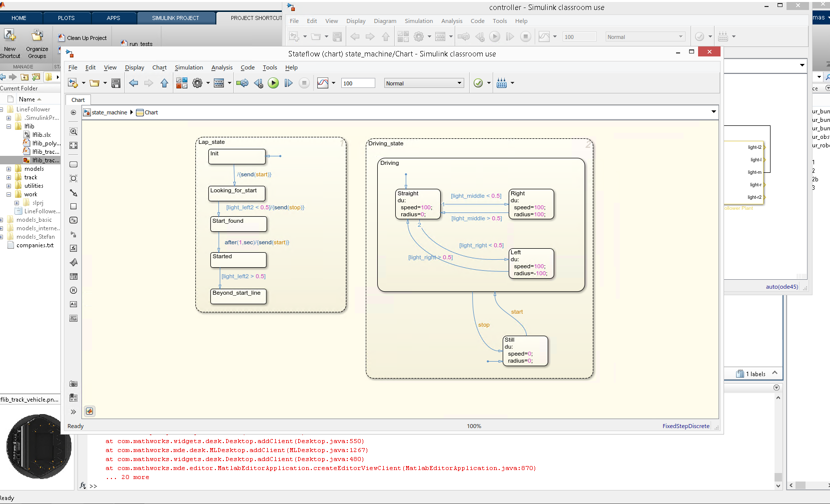Select MATLAB Function tool in palette
830x504 pixels.
(x=73, y=262)
